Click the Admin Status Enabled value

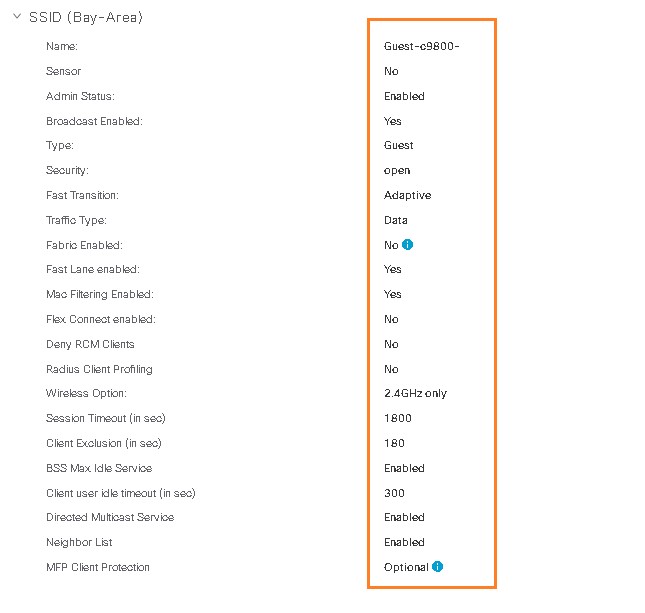coord(404,96)
